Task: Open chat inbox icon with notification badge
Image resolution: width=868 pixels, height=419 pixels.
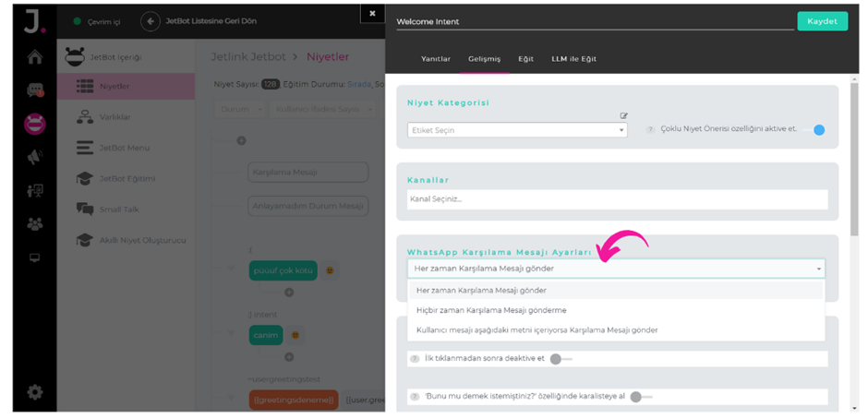Action: coord(35,90)
